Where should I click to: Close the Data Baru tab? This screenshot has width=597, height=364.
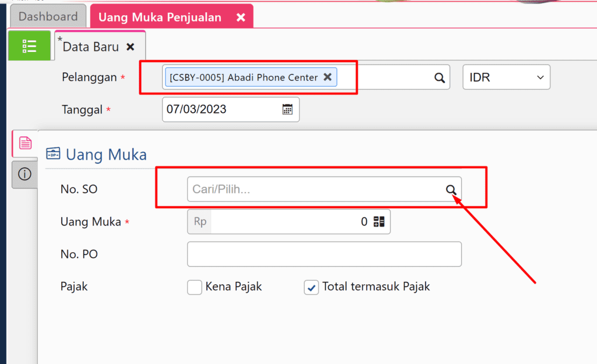click(x=131, y=47)
